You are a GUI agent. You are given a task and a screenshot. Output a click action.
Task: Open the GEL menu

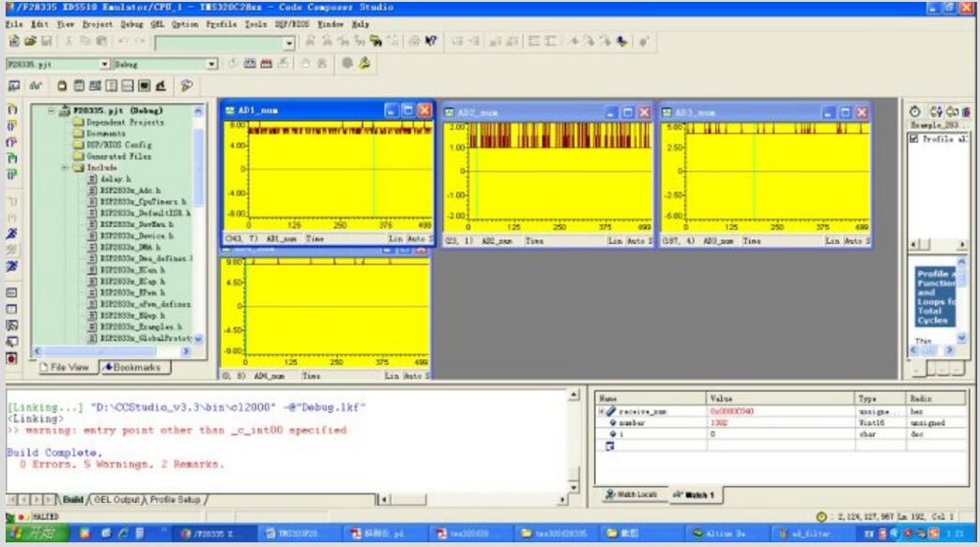[157, 24]
